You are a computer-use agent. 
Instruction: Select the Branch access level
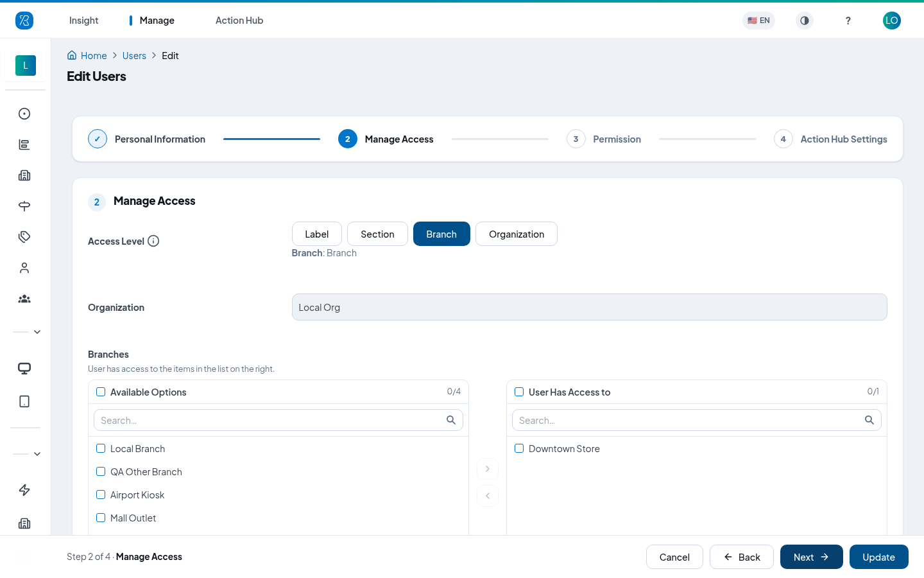pyautogui.click(x=441, y=234)
